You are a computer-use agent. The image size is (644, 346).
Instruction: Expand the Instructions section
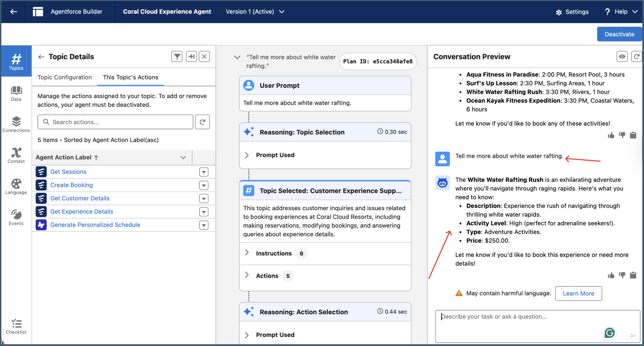(x=247, y=253)
